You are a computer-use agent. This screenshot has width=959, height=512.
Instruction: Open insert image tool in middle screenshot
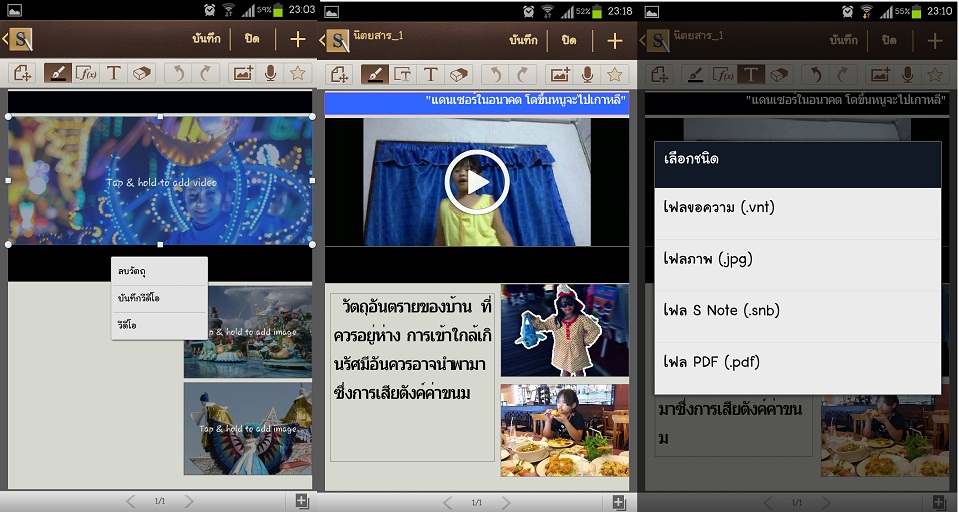click(x=560, y=75)
